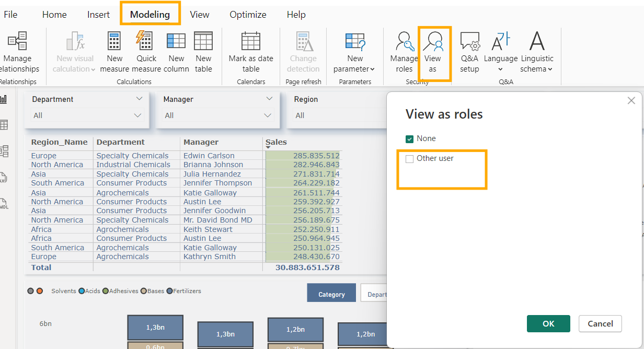The image size is (644, 349).
Task: Select the Category chart button
Action: pyautogui.click(x=331, y=294)
